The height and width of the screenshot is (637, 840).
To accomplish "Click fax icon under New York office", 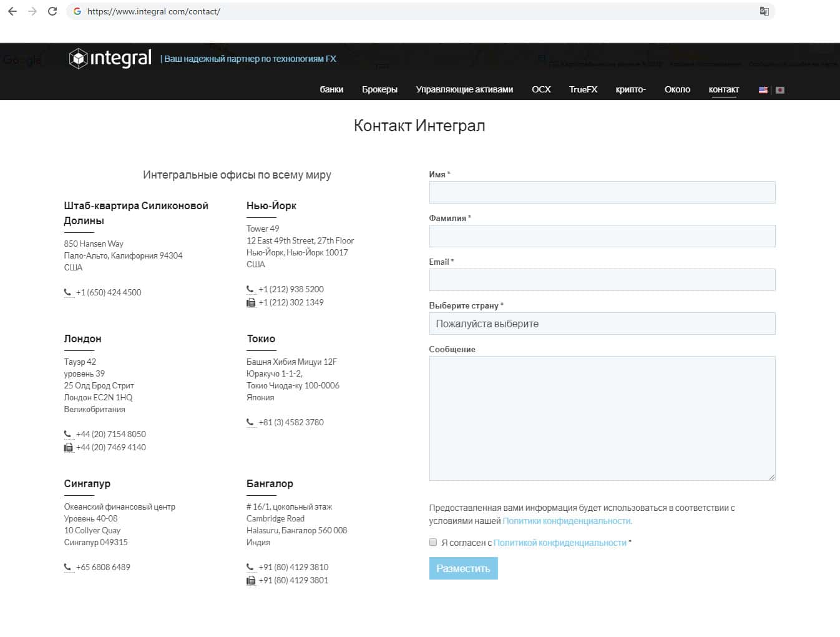I will click(x=251, y=302).
